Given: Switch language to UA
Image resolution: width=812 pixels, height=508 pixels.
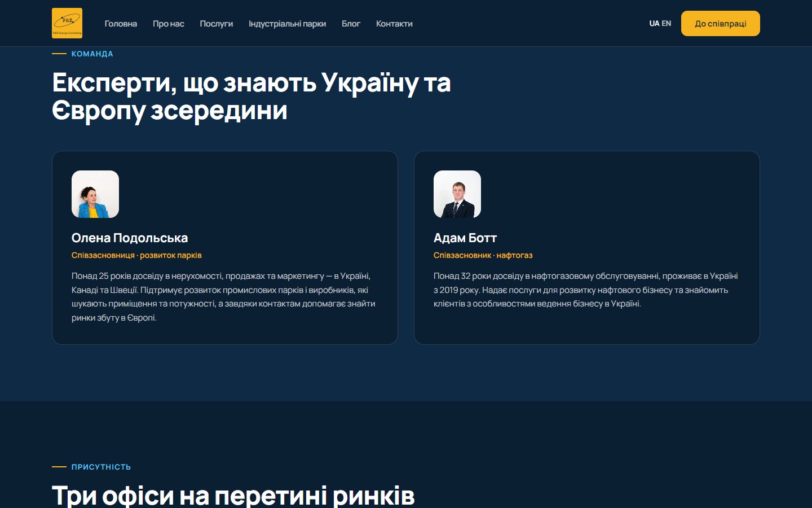Looking at the screenshot, I should click(654, 23).
